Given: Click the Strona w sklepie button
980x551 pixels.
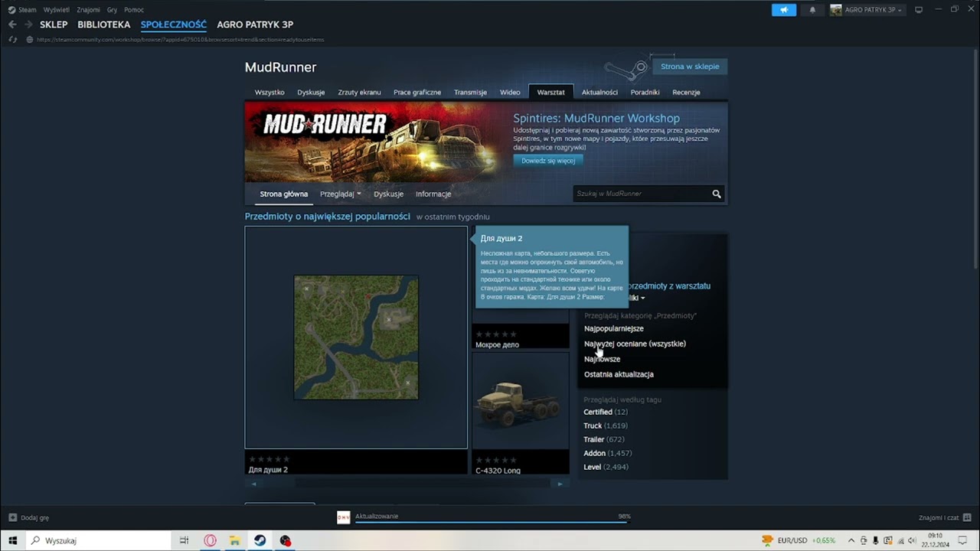Looking at the screenshot, I should pos(690,67).
